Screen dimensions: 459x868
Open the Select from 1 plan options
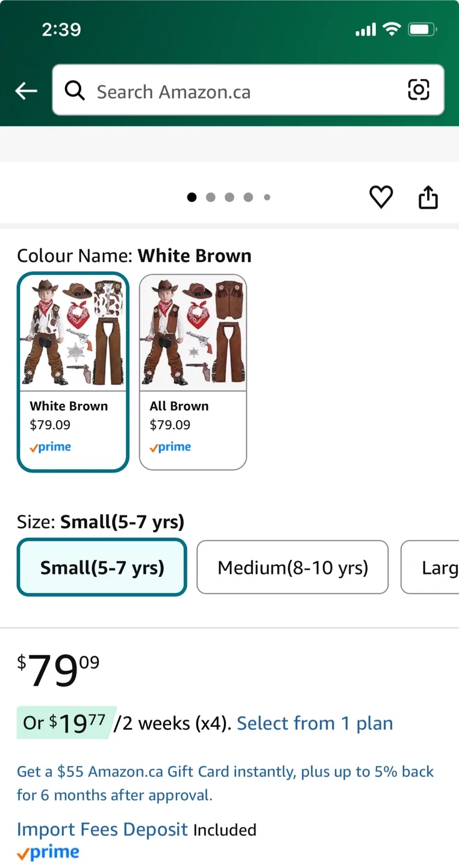pos(314,723)
